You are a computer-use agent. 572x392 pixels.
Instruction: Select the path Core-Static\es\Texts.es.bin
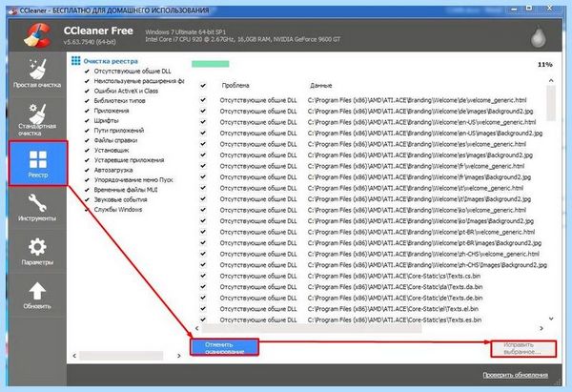click(395, 320)
